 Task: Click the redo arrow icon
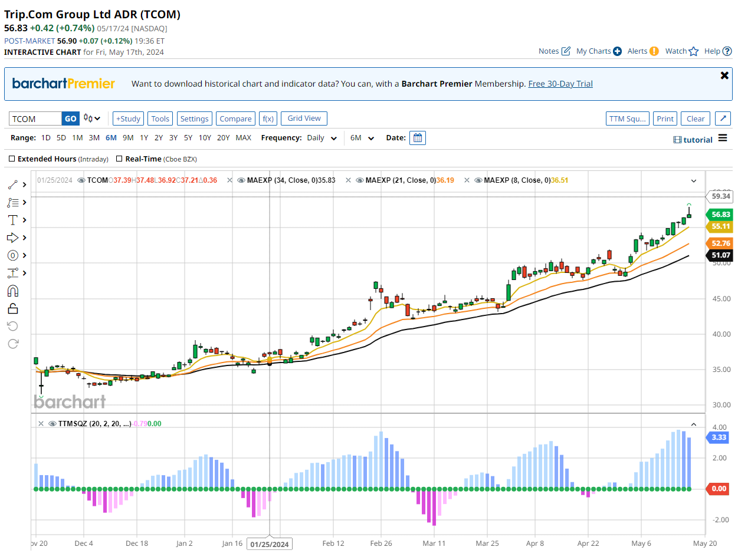coord(12,344)
